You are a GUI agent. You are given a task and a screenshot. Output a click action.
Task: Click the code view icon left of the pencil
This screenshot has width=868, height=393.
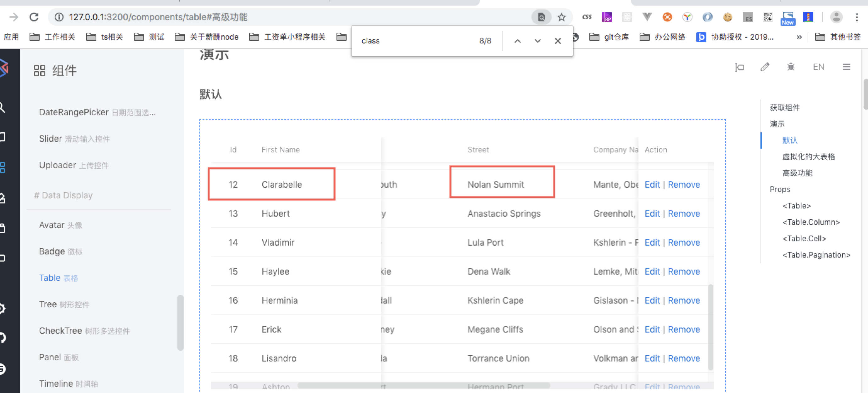[x=740, y=67]
